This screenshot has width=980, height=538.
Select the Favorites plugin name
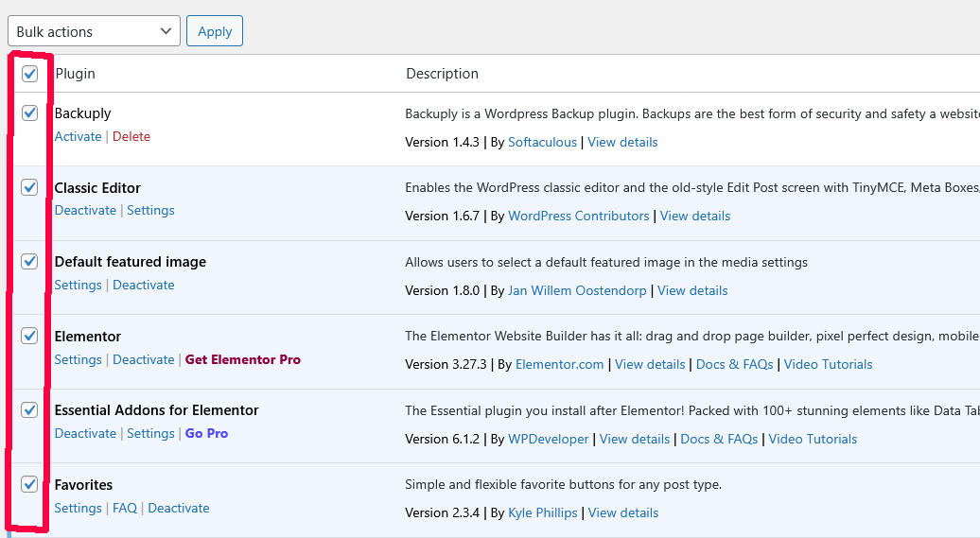pos(83,485)
